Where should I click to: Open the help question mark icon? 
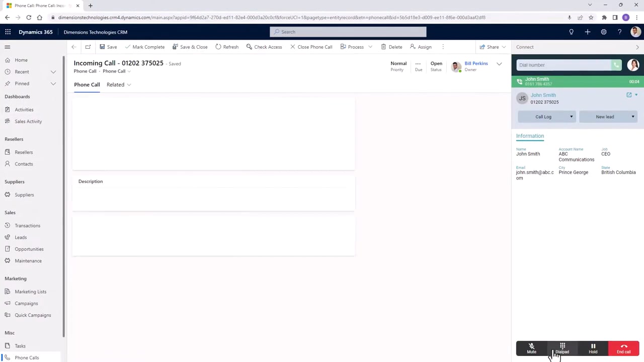coord(619,32)
